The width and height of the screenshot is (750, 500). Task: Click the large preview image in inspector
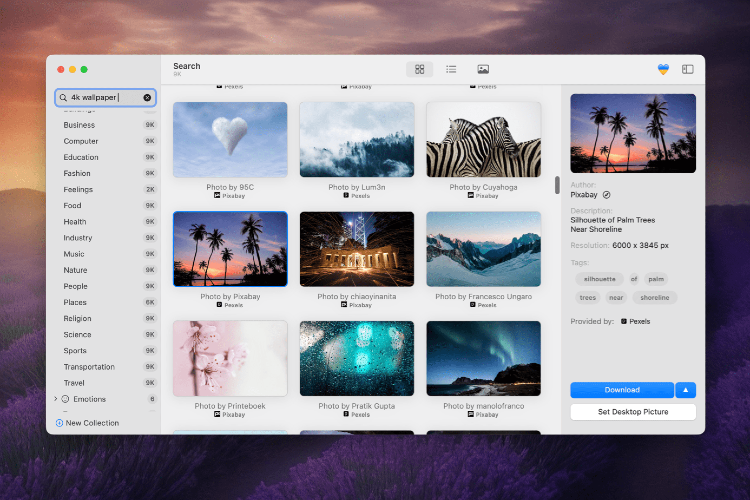(x=633, y=133)
